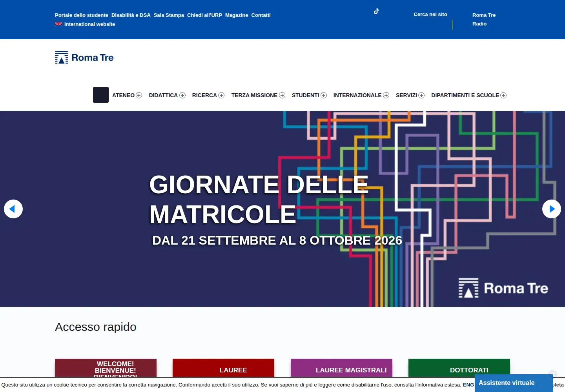
Task: Click the Roma Tre logo in header
Action: point(84,58)
